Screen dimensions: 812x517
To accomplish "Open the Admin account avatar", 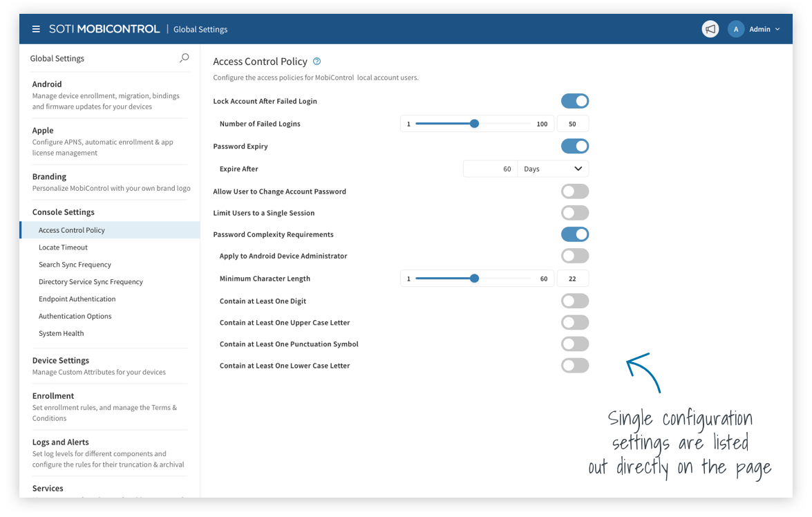I will coord(736,28).
